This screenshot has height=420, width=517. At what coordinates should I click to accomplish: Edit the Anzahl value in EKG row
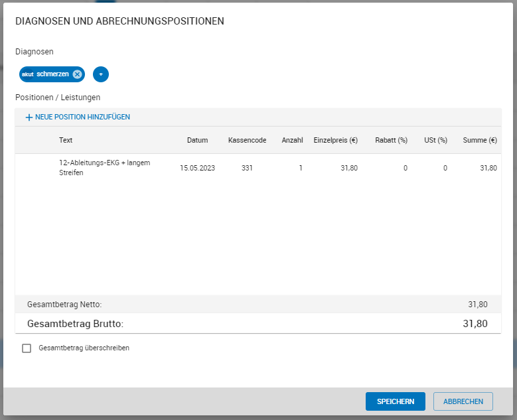click(x=300, y=169)
